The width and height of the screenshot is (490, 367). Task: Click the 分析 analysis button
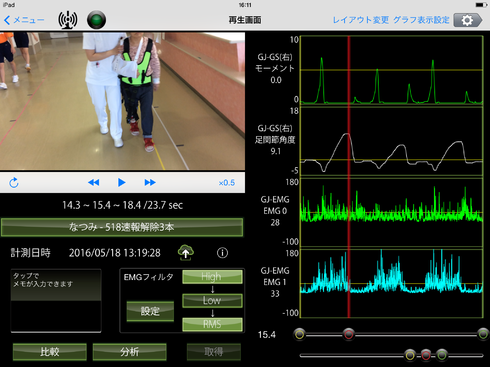129,352
